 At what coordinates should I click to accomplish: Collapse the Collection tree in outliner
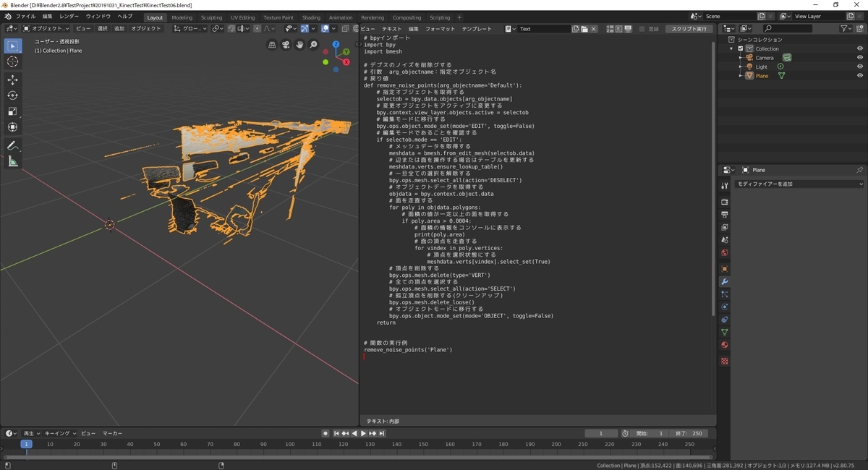731,48
